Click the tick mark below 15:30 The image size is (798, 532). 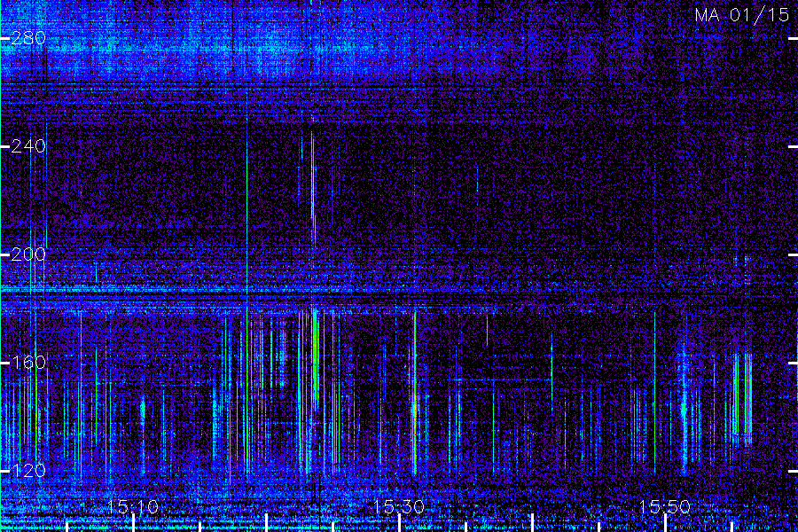[400, 523]
